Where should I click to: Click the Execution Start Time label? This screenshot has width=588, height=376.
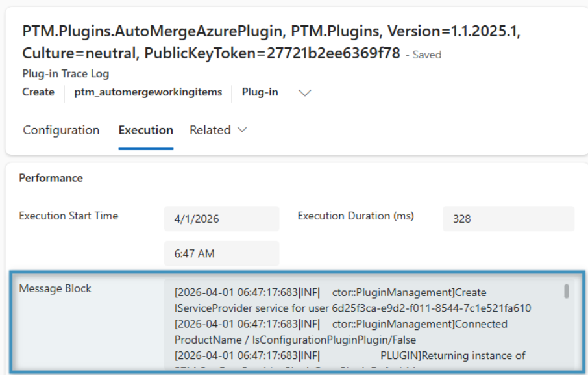(69, 216)
